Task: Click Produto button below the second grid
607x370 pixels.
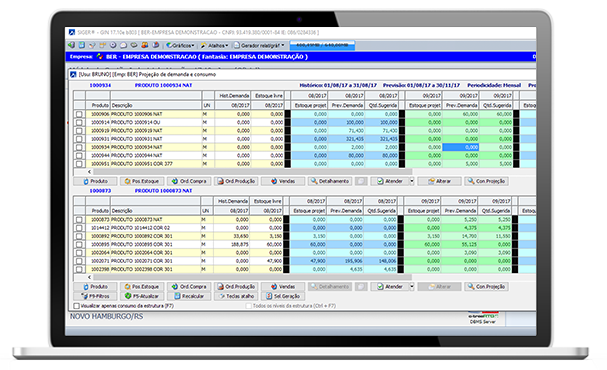Action: [95, 287]
